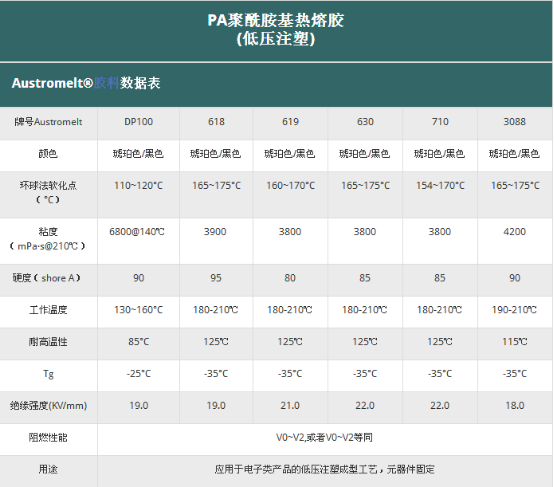Click the 硬度 (shore A) row label

click(x=47, y=278)
